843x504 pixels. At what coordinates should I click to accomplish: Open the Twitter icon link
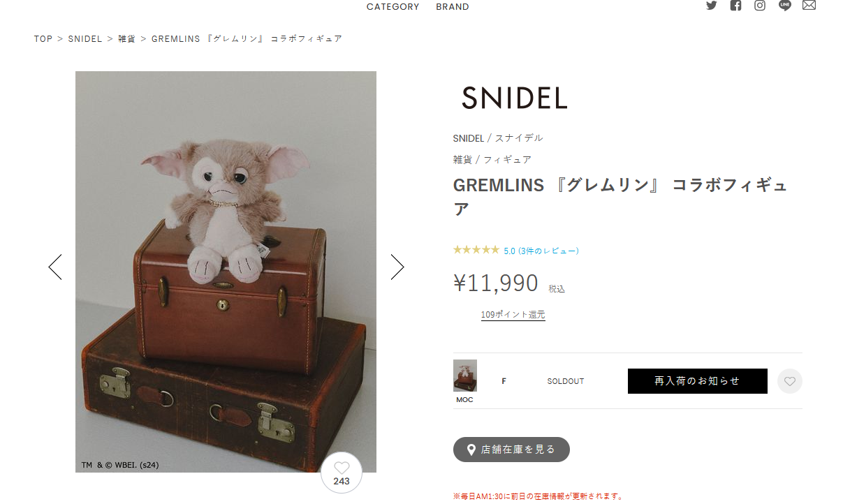(712, 6)
